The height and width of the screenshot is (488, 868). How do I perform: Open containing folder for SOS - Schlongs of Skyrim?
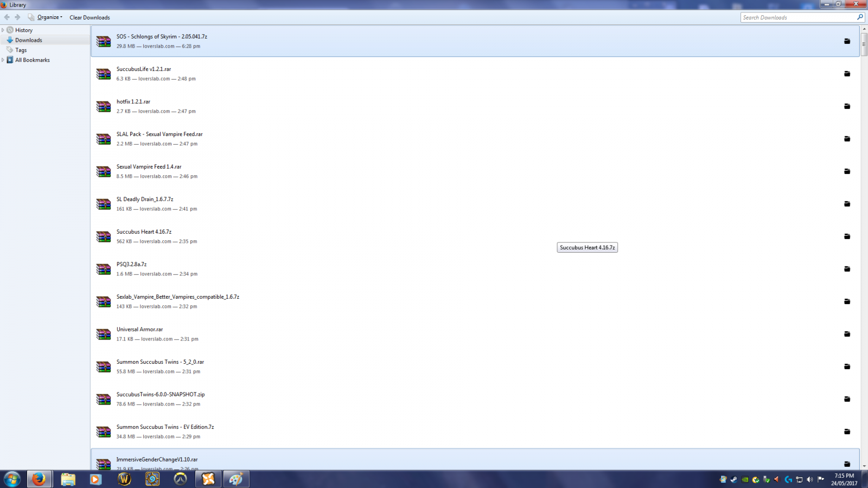pos(847,41)
